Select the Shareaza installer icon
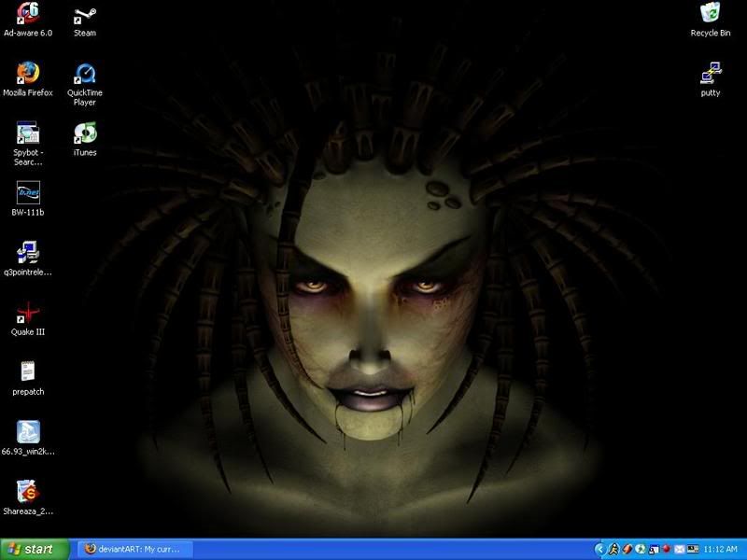The height and width of the screenshot is (560, 747). (28, 497)
